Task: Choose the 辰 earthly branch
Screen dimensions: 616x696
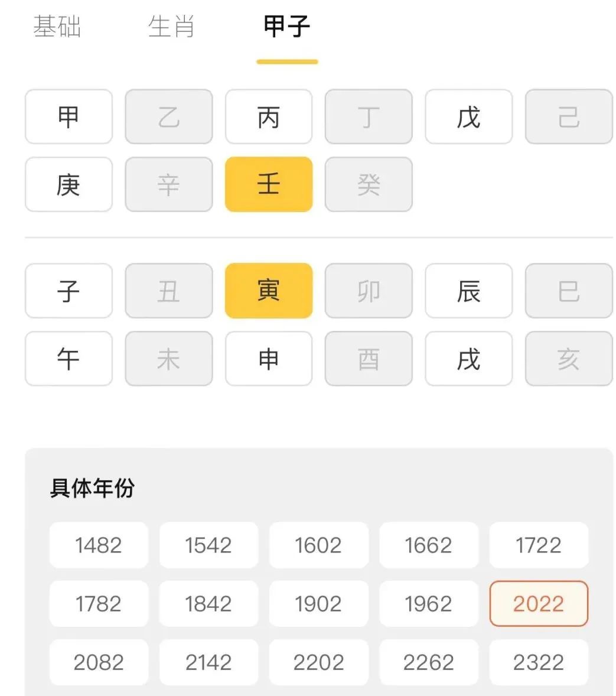Action: coord(469,291)
